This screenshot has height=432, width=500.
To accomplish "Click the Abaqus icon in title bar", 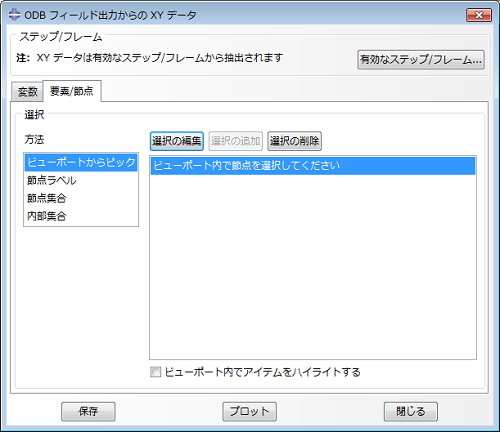I will [x=14, y=15].
